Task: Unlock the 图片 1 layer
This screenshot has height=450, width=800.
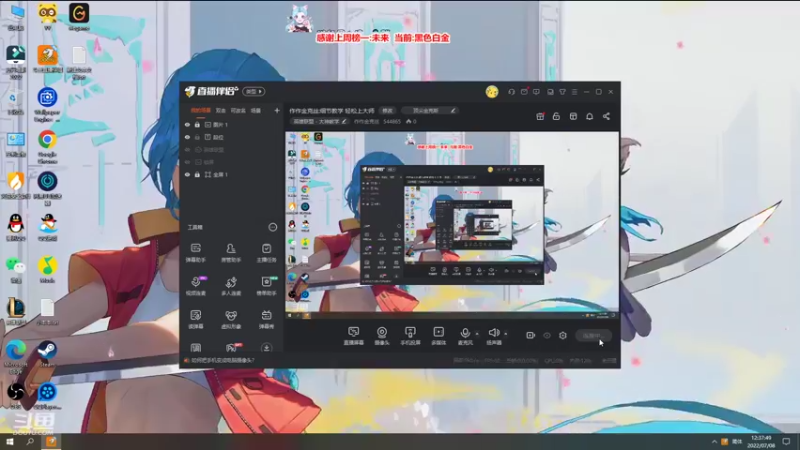Action: tap(197, 124)
